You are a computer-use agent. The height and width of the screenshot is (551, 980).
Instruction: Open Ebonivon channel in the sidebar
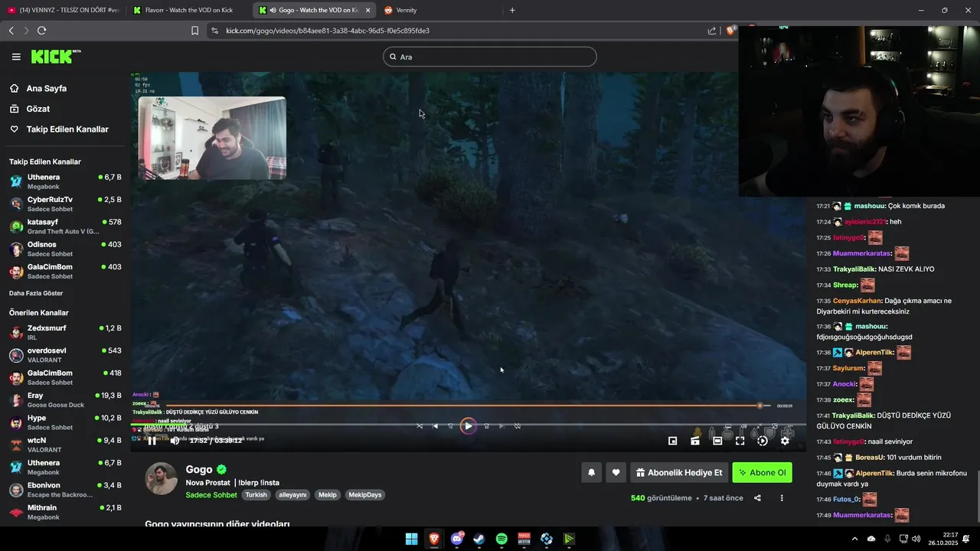point(65,490)
